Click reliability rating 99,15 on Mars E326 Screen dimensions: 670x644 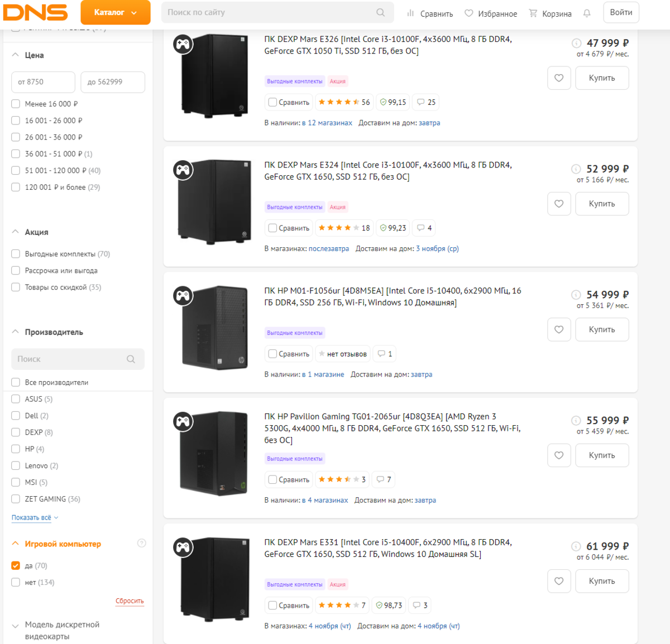393,102
